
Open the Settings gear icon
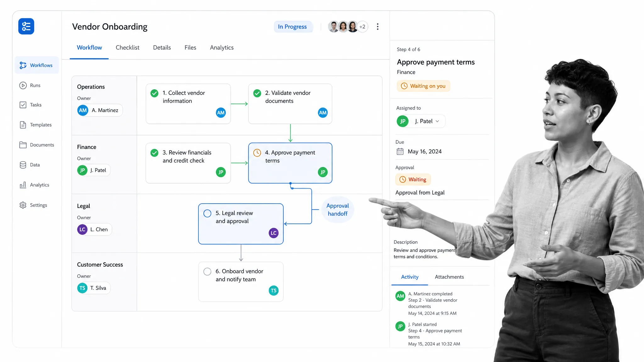point(23,205)
